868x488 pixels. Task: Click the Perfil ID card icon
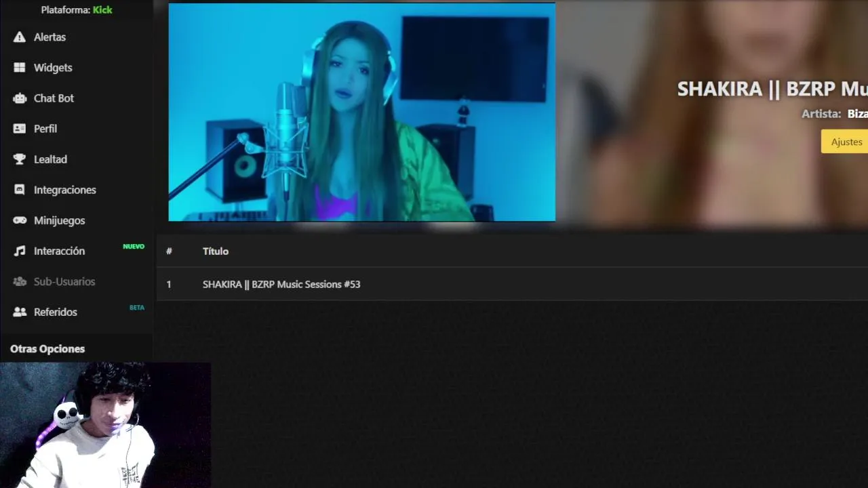coord(20,129)
